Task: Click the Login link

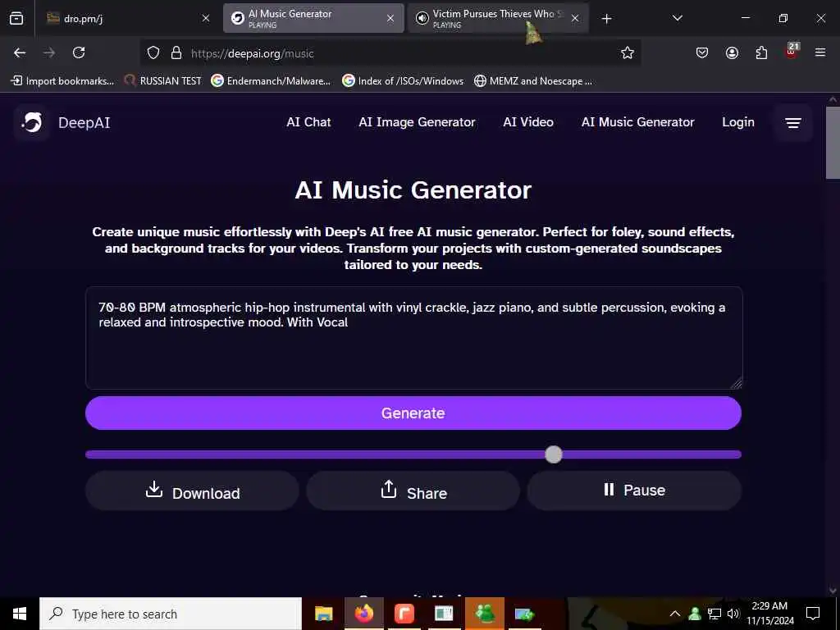Action: click(x=738, y=122)
